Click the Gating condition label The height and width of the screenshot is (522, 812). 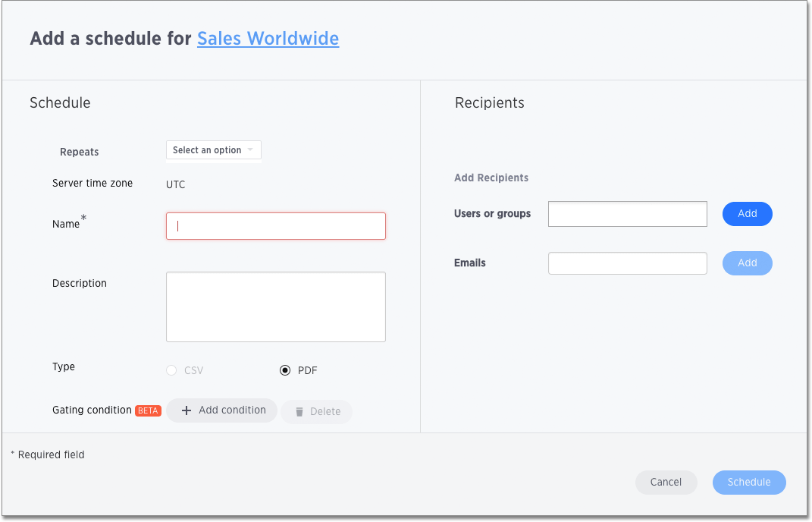[92, 410]
